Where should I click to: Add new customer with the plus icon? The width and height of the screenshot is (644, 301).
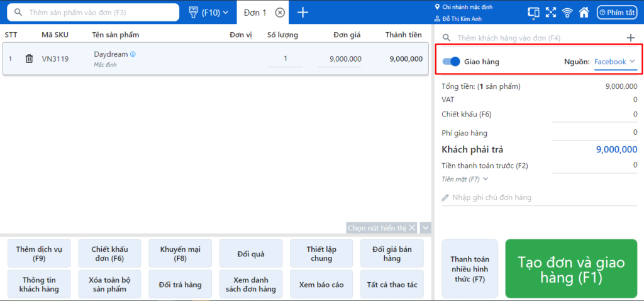point(630,38)
